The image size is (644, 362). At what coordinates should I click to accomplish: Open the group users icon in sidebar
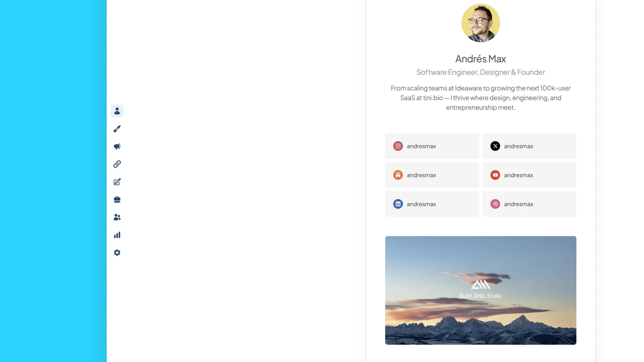(117, 217)
